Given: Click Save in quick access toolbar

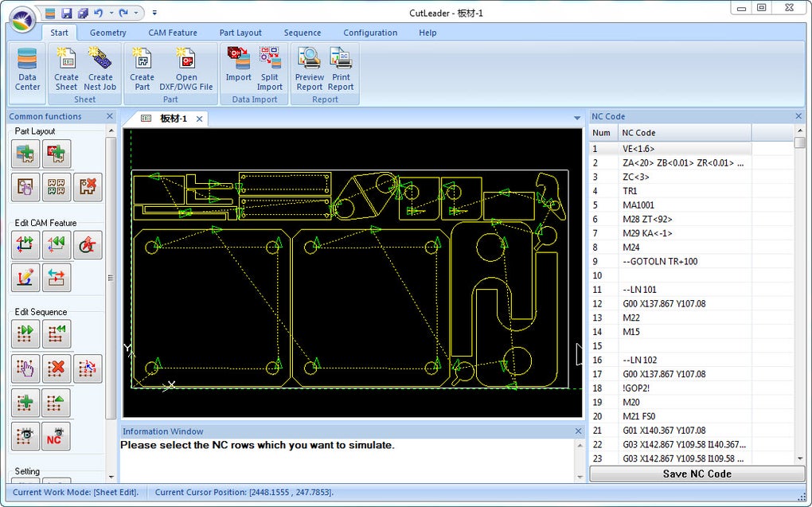Looking at the screenshot, I should 66,13.
